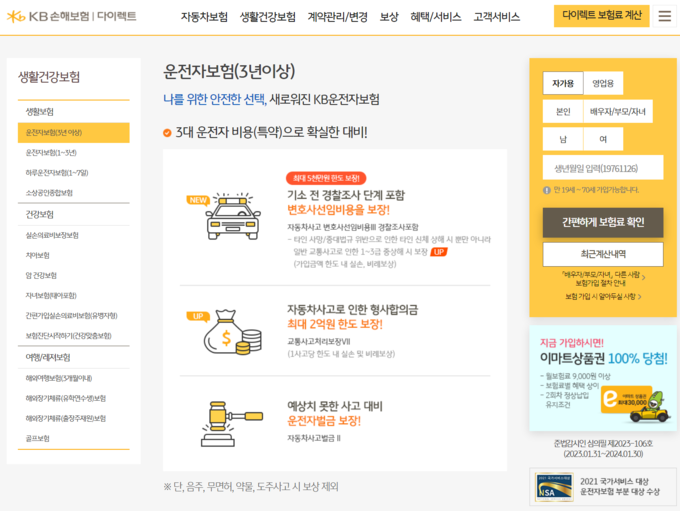
Task: Open the 계약관리/변경 top menu
Action: click(337, 17)
